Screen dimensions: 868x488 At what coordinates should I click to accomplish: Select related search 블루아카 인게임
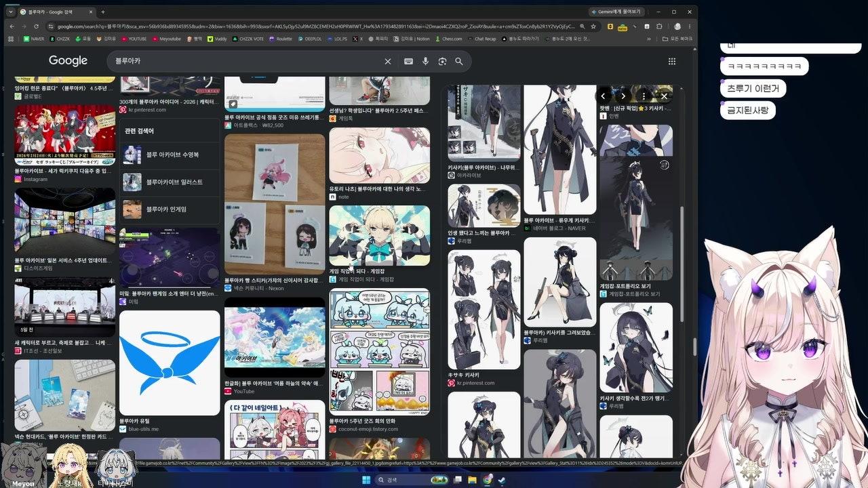pyautogui.click(x=170, y=209)
